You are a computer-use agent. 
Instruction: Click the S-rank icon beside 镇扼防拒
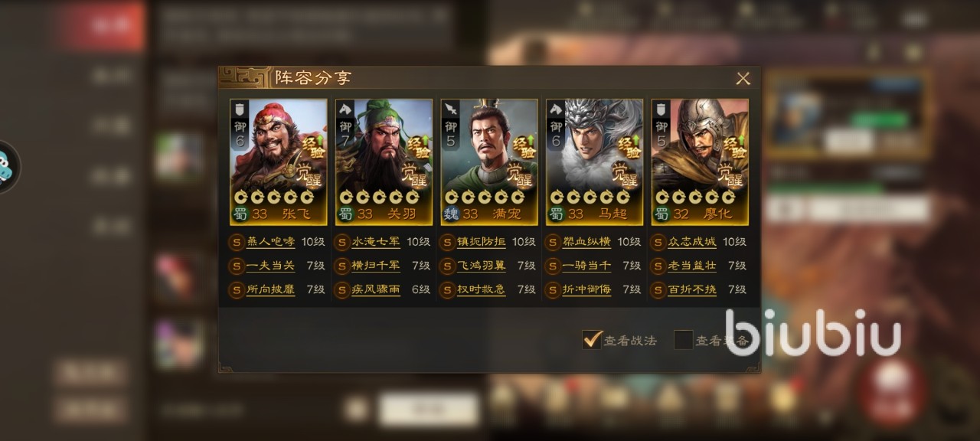[447, 242]
